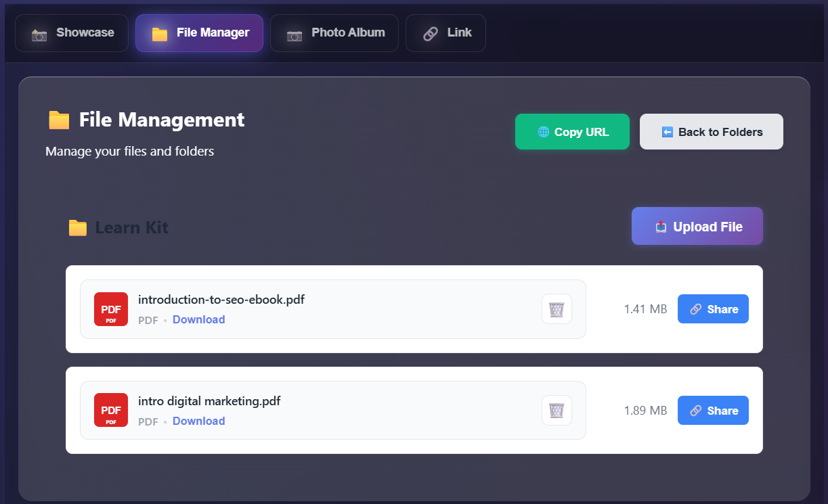Click the camera icon in the Photo Album tab

pyautogui.click(x=294, y=32)
